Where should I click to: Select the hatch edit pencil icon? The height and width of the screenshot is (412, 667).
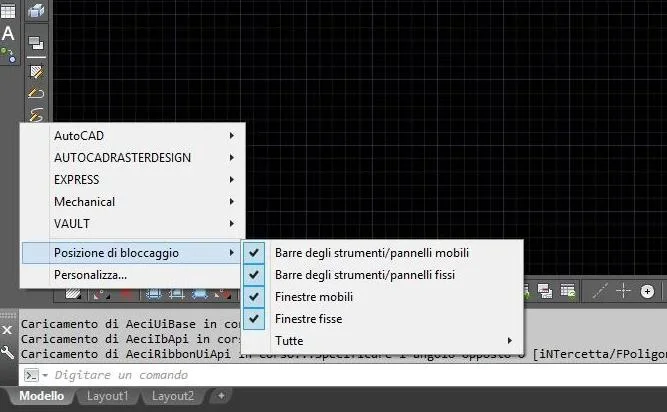36,71
